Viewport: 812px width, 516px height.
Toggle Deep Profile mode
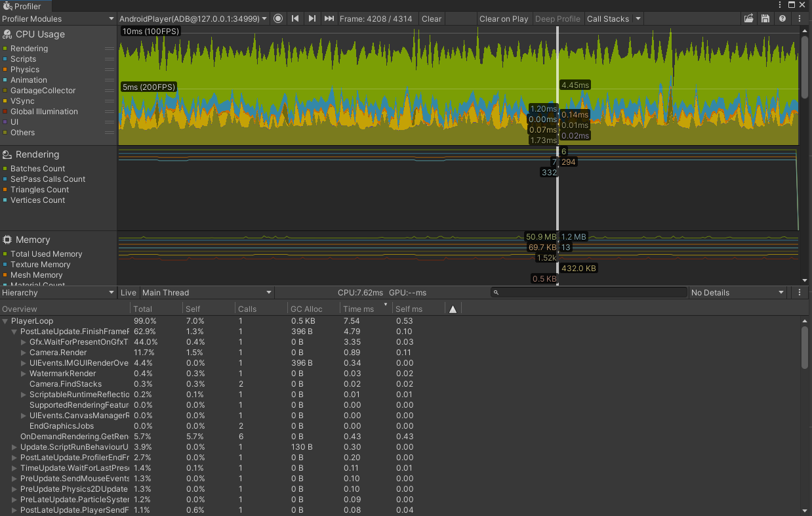[558, 18]
